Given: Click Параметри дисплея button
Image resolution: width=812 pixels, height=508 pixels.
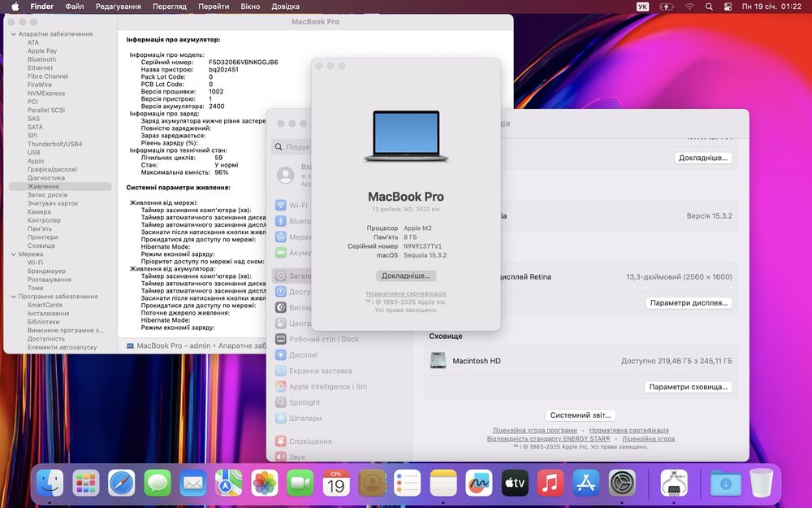Looking at the screenshot, I should (x=689, y=302).
